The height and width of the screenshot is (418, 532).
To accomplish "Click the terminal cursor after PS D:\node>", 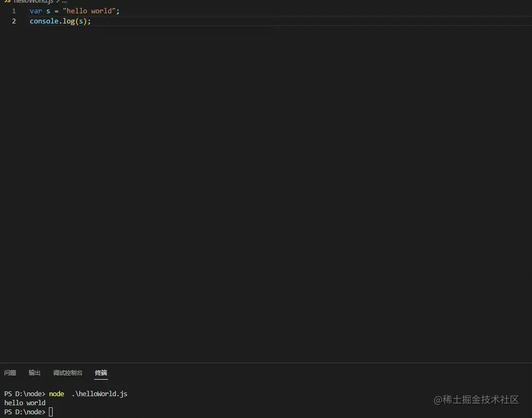I will 51,412.
